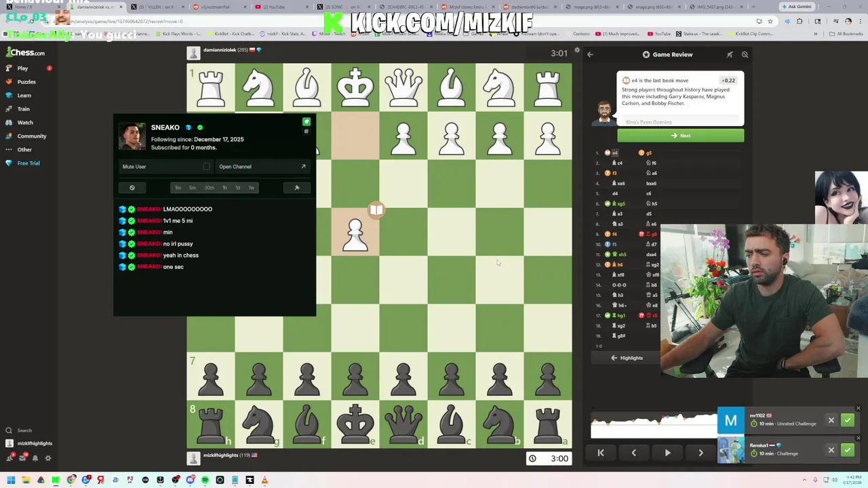Go back using Game Review arrow
868x488 pixels.
(x=590, y=54)
